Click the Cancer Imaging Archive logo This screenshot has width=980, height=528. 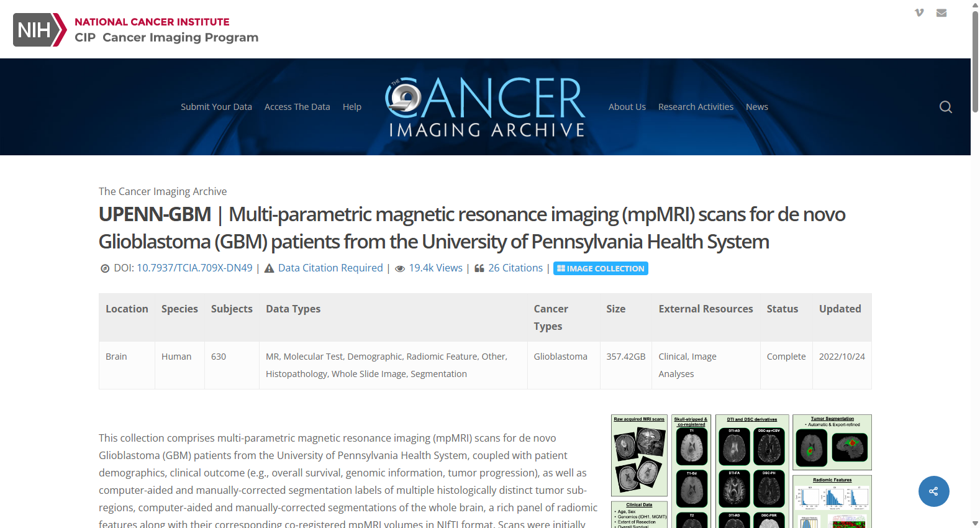point(485,107)
